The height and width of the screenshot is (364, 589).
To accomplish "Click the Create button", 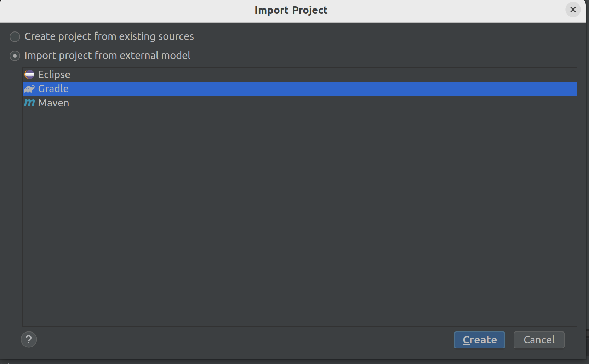I will (479, 340).
